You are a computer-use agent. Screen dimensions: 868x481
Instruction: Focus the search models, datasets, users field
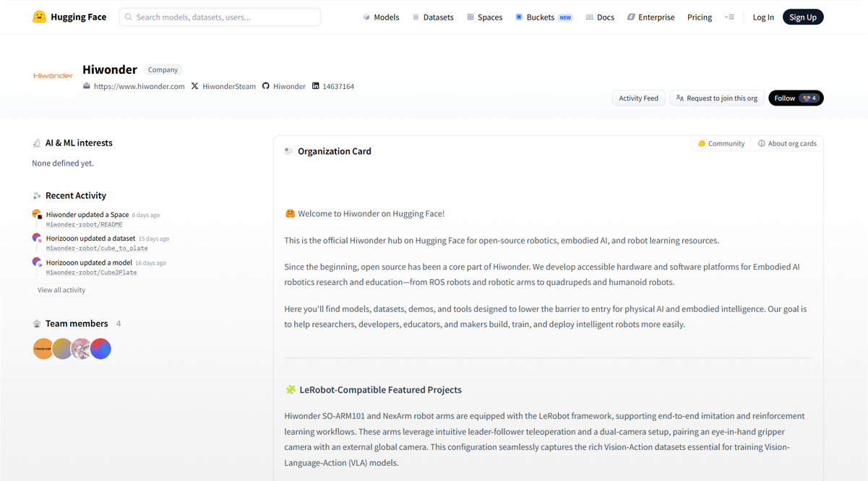click(220, 17)
